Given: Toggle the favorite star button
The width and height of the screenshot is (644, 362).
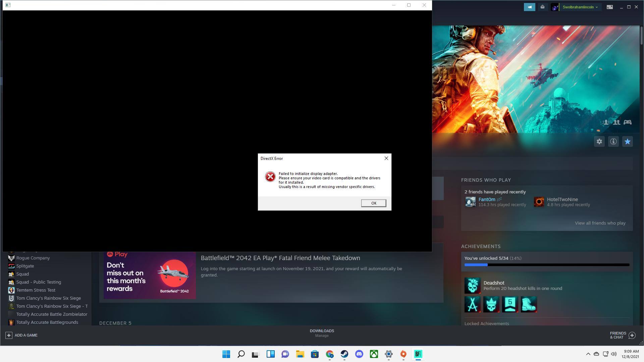Looking at the screenshot, I should 627,141.
